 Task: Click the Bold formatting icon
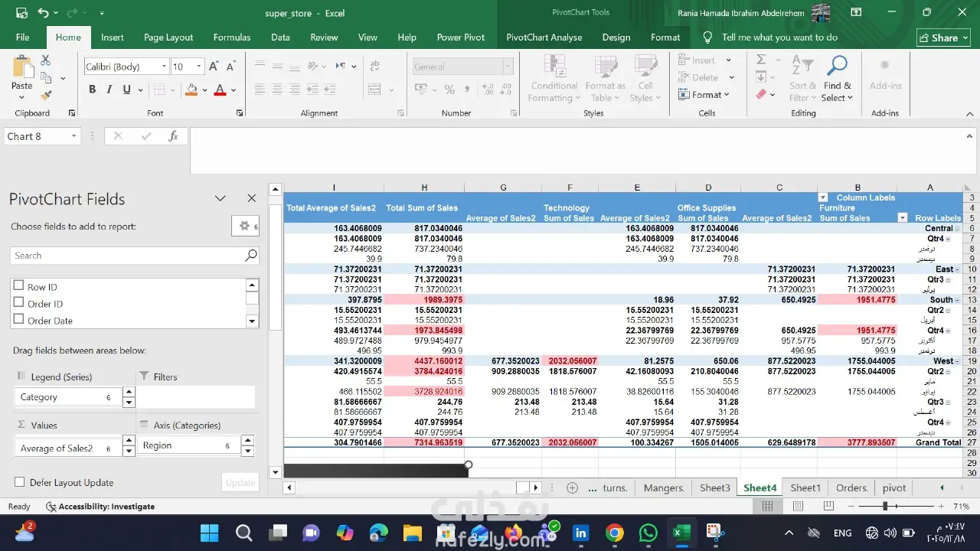point(92,90)
